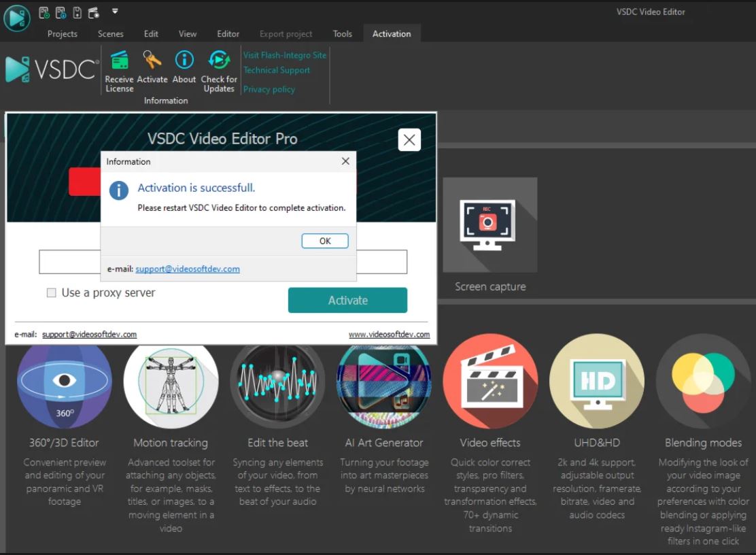Click the teal Activate button

[x=347, y=301]
